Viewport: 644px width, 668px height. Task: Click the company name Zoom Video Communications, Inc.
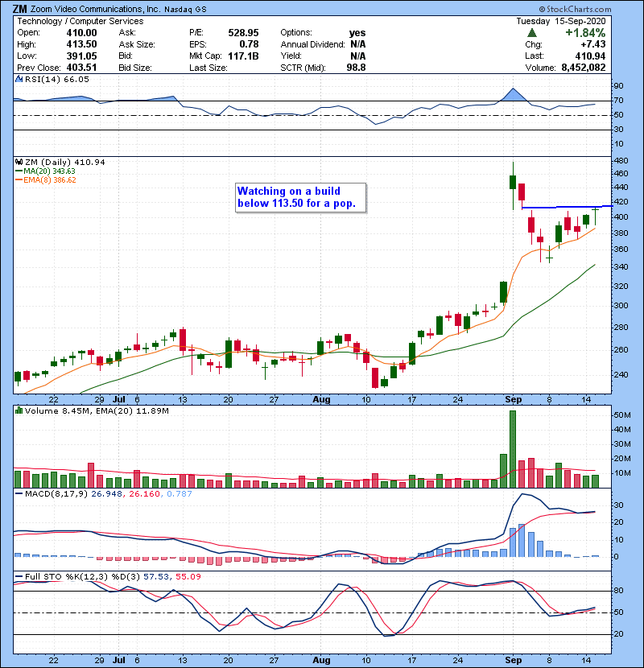tap(96, 9)
